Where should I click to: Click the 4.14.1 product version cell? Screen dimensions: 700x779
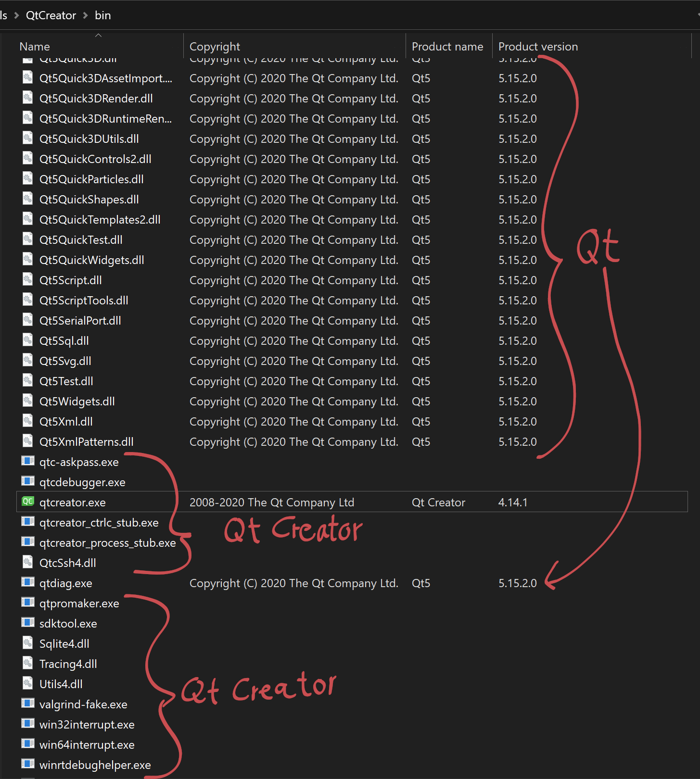click(513, 502)
